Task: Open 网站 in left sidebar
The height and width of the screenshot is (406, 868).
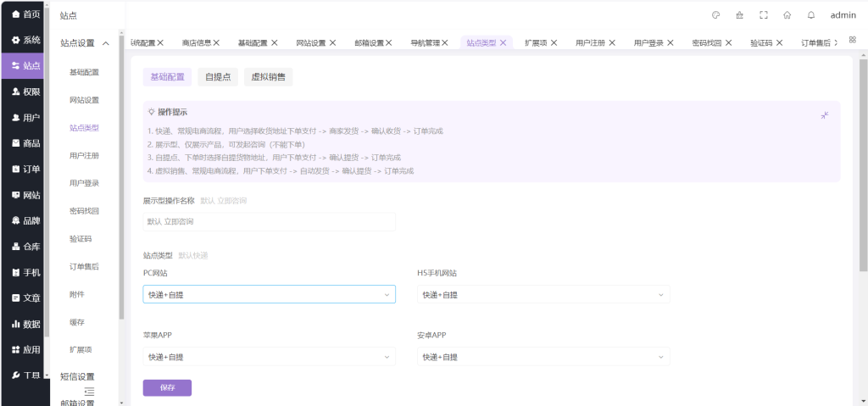Action: tap(25, 195)
